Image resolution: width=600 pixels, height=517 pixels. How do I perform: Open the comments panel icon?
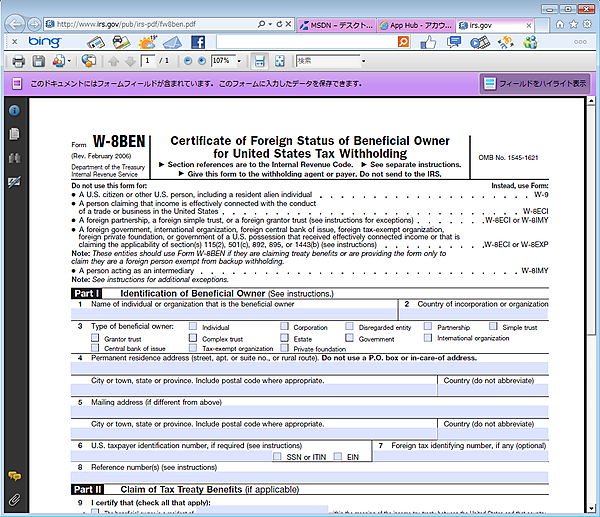[x=15, y=476]
